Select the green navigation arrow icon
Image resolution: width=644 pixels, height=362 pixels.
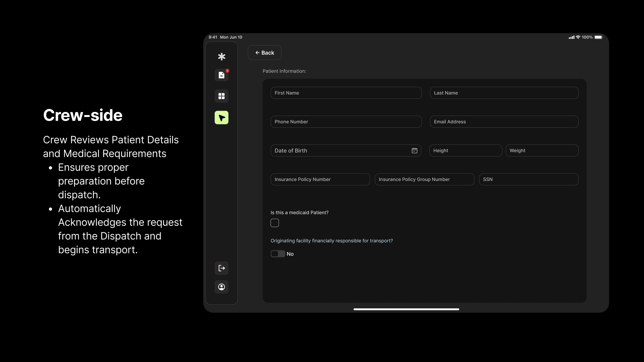click(221, 118)
